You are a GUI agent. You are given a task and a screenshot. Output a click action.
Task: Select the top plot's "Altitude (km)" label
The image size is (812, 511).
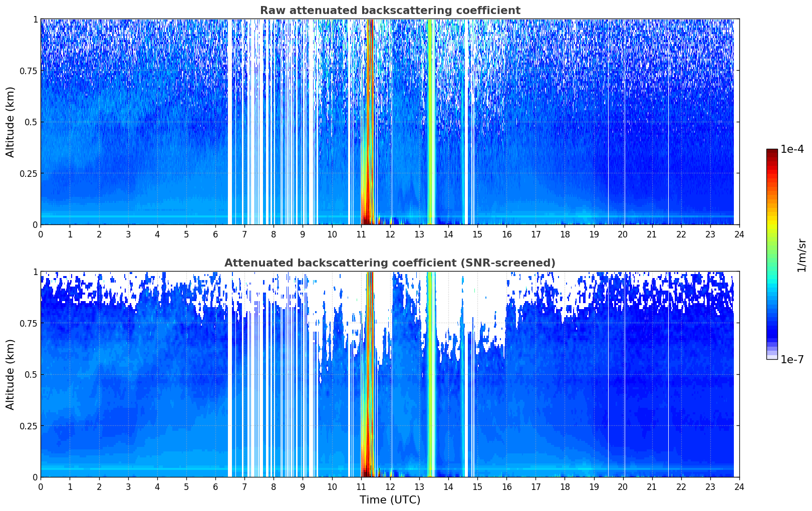click(x=11, y=122)
